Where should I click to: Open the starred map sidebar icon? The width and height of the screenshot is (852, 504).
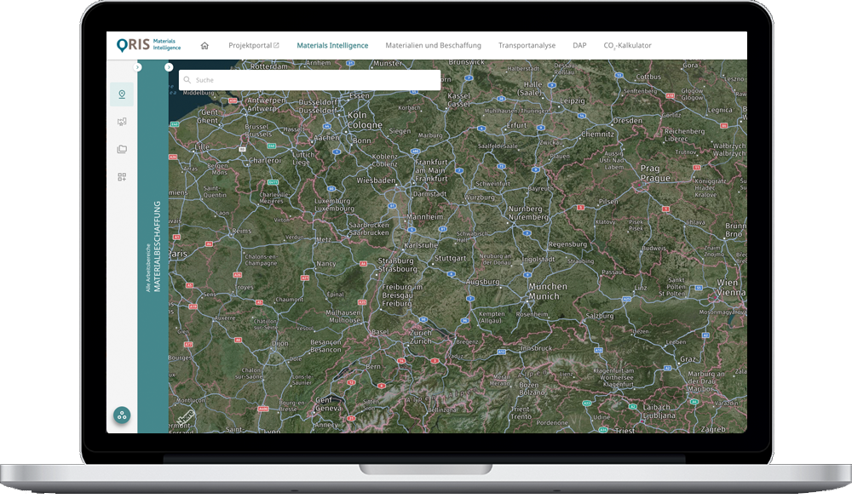pyautogui.click(x=122, y=122)
